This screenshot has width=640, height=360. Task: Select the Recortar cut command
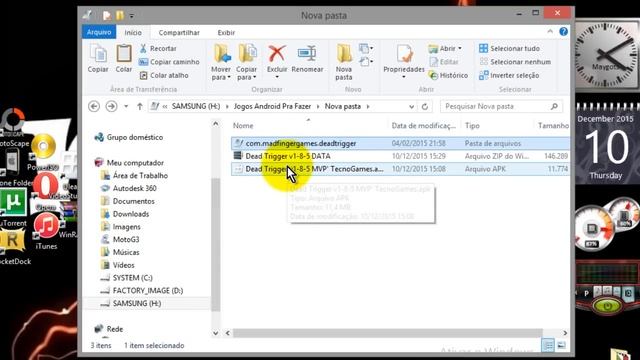coord(158,48)
